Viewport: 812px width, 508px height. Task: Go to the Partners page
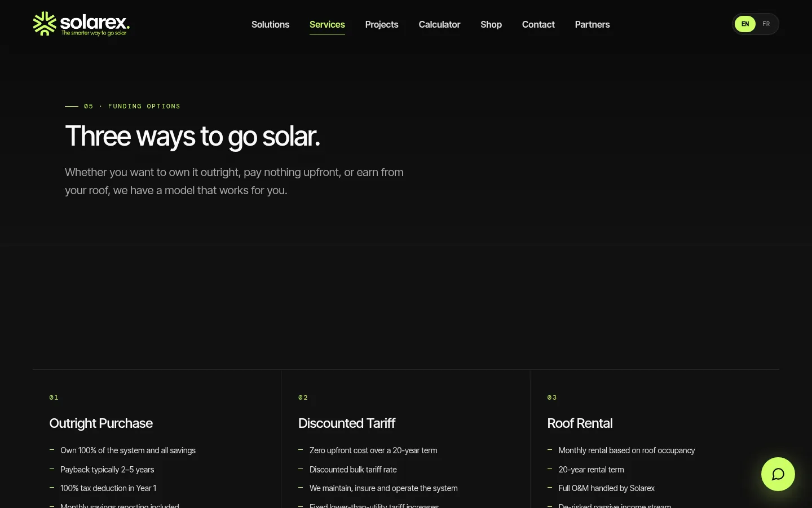pos(592,25)
